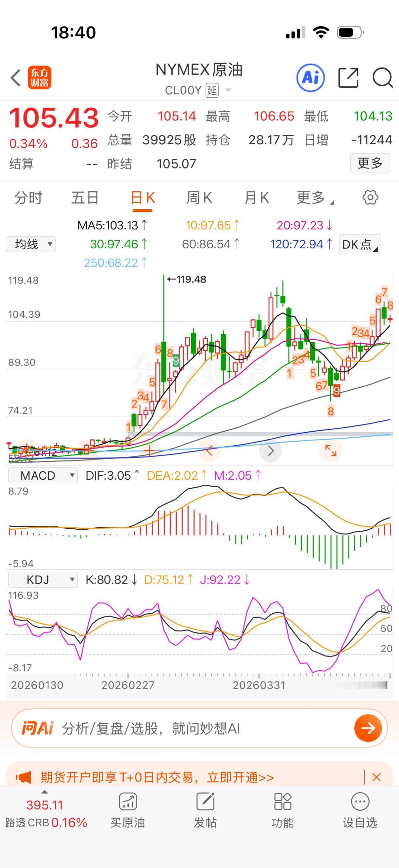Screen dimensions: 399x868
Task: Shift chart right with gray arrow
Action: click(x=270, y=451)
